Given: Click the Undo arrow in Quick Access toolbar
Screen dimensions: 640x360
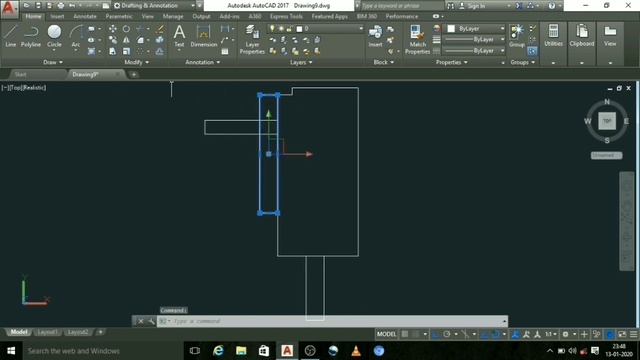Looking at the screenshot, I should coord(72,6).
